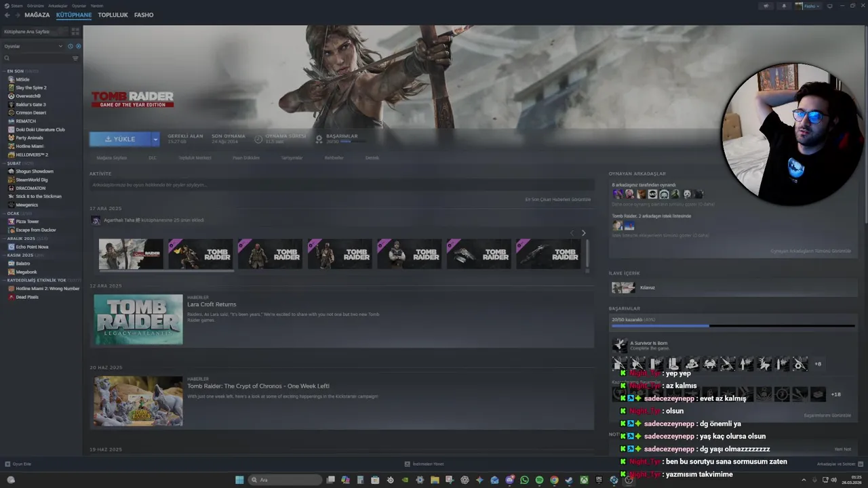Open the Rehberler link
This screenshot has height=488, width=868.
click(x=334, y=158)
